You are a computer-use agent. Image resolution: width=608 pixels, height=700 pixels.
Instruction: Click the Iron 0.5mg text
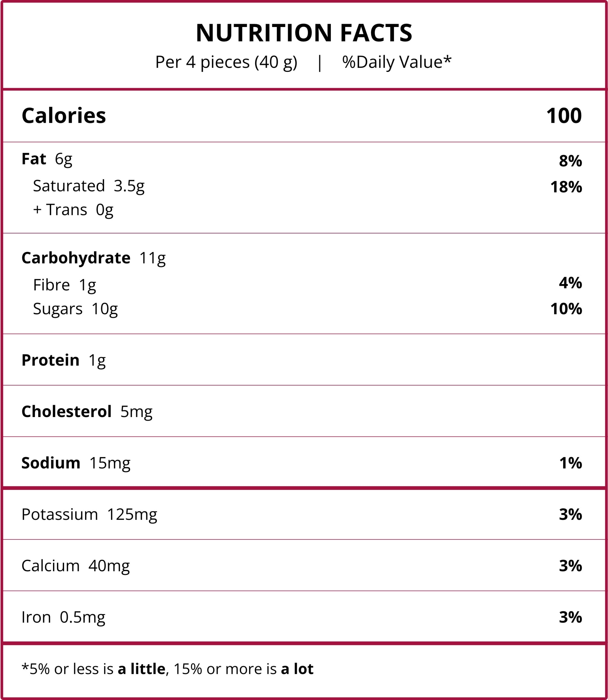point(63,617)
